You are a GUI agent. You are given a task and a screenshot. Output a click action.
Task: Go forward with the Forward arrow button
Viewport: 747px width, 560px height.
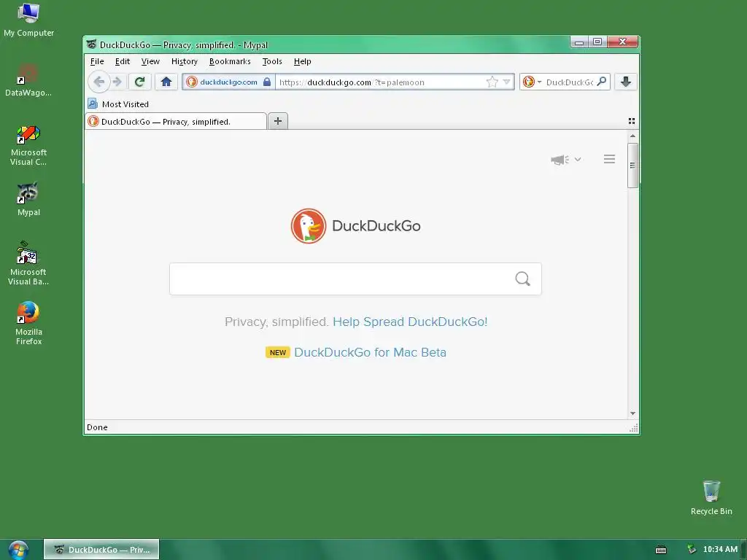pyautogui.click(x=117, y=82)
